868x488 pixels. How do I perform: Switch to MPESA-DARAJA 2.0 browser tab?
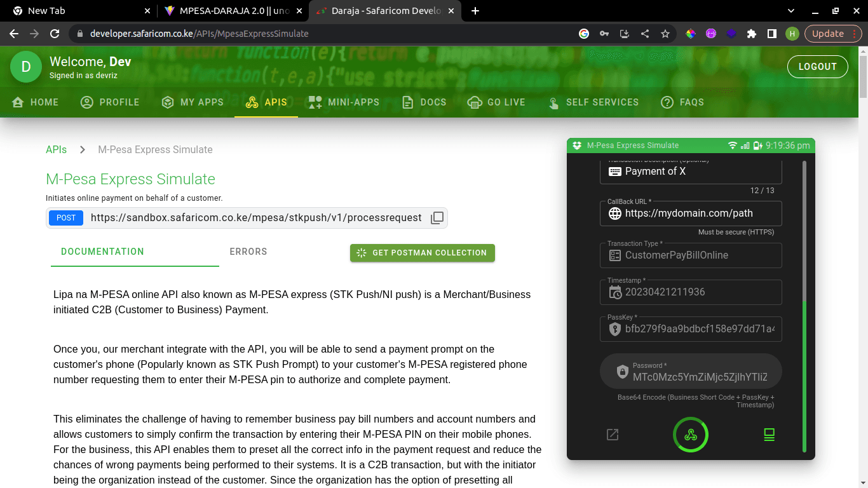tap(229, 11)
